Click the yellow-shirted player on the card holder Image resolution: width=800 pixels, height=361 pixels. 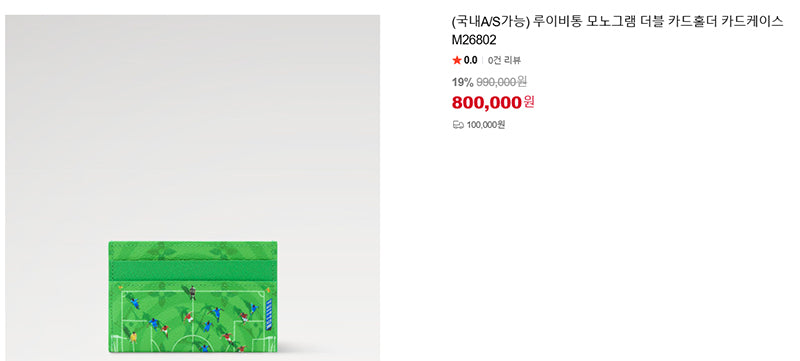[x=134, y=337]
